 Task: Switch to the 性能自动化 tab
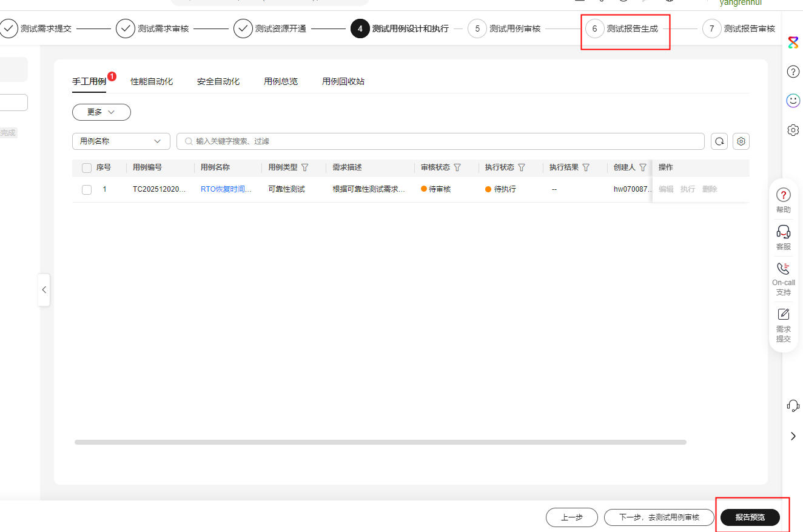(152, 81)
